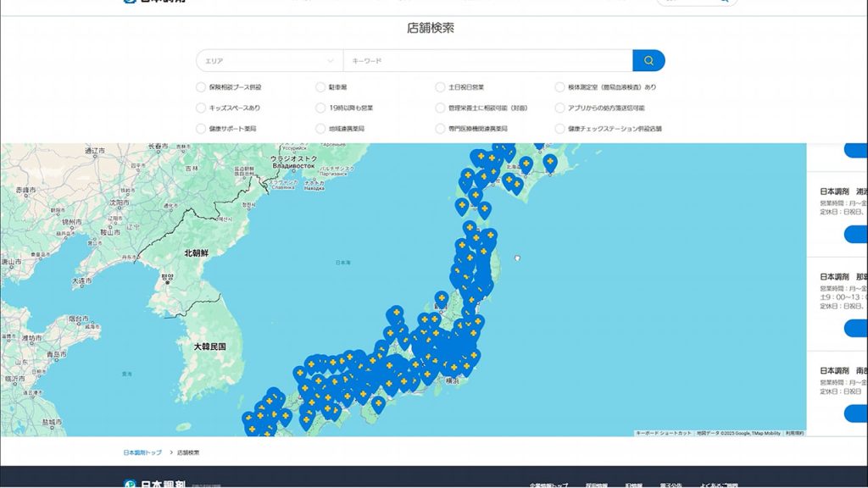Open the エリア area dropdown
The height and width of the screenshot is (488, 868).
click(270, 61)
